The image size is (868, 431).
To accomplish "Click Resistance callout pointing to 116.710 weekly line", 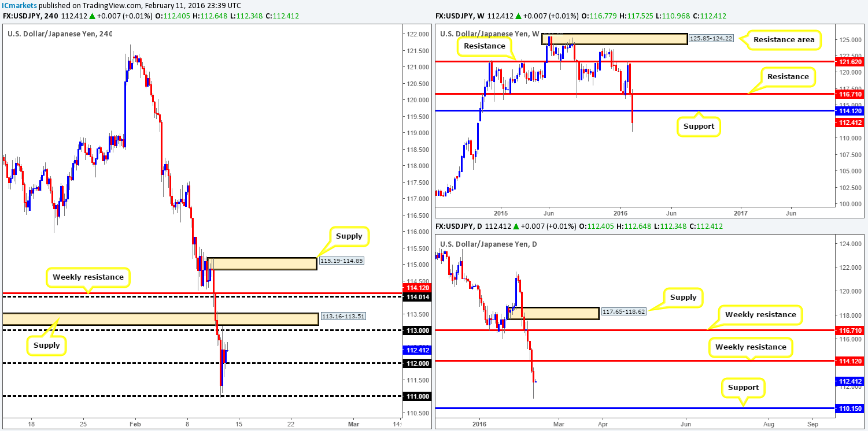I will [788, 76].
